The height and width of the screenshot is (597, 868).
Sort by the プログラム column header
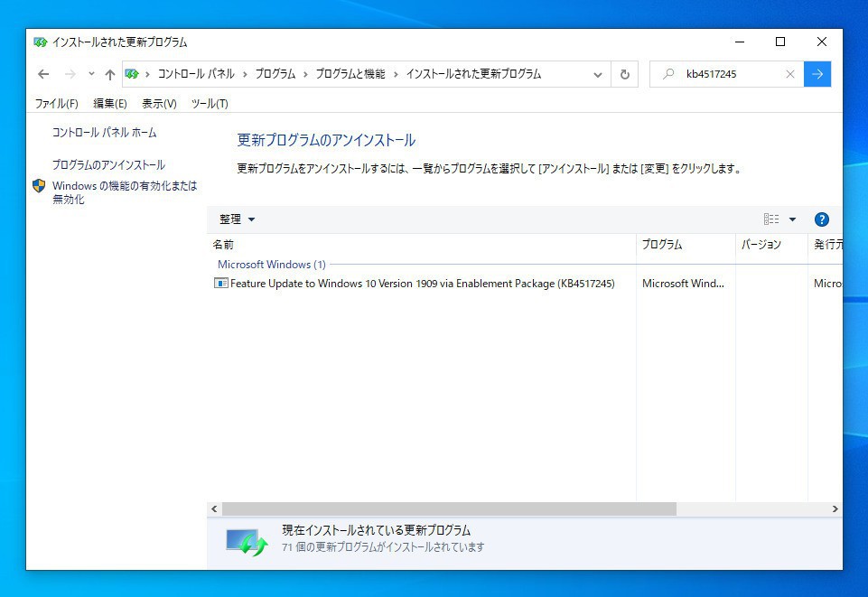686,245
